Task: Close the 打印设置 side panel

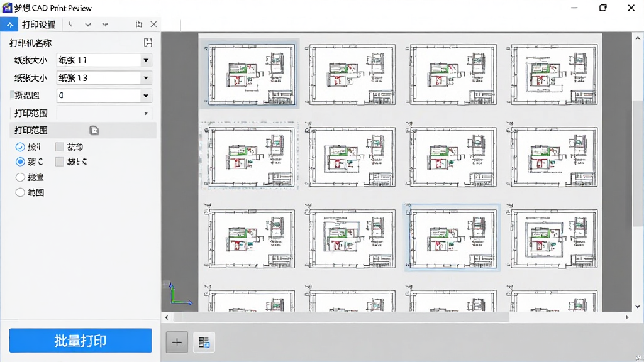Action: pyautogui.click(x=153, y=25)
